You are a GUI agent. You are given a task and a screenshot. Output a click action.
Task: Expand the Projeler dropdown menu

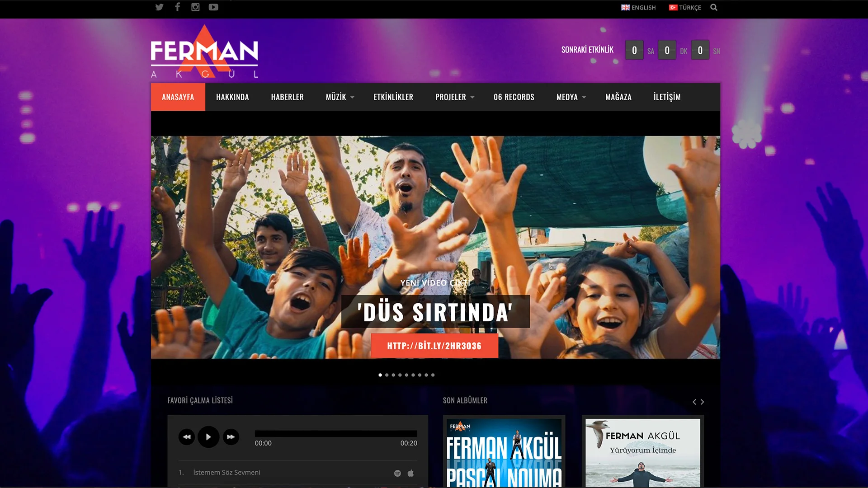[455, 97]
